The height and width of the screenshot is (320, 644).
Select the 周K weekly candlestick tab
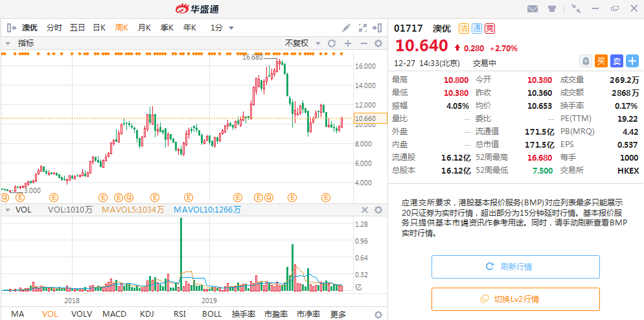point(122,28)
